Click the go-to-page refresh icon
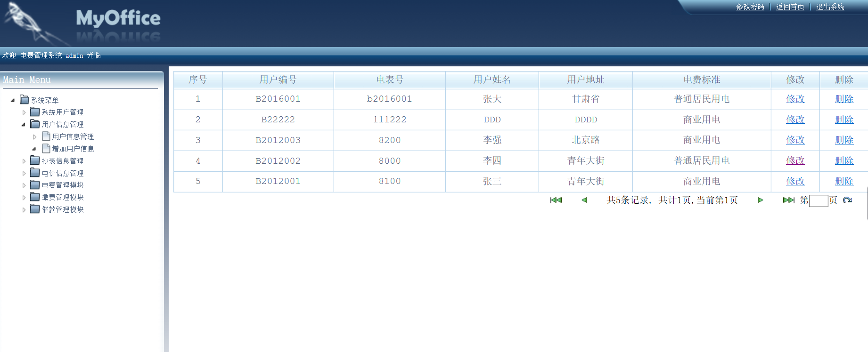 (x=847, y=200)
